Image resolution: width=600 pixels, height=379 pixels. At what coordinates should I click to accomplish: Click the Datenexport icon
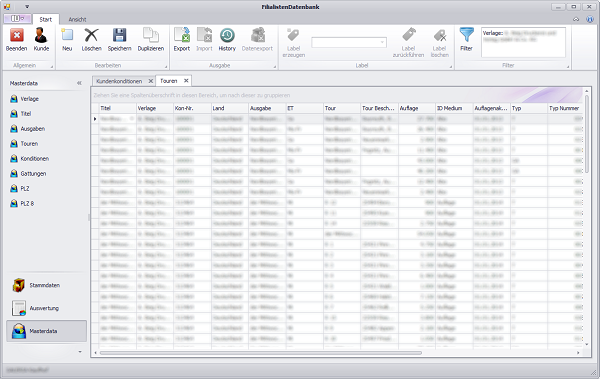258,35
